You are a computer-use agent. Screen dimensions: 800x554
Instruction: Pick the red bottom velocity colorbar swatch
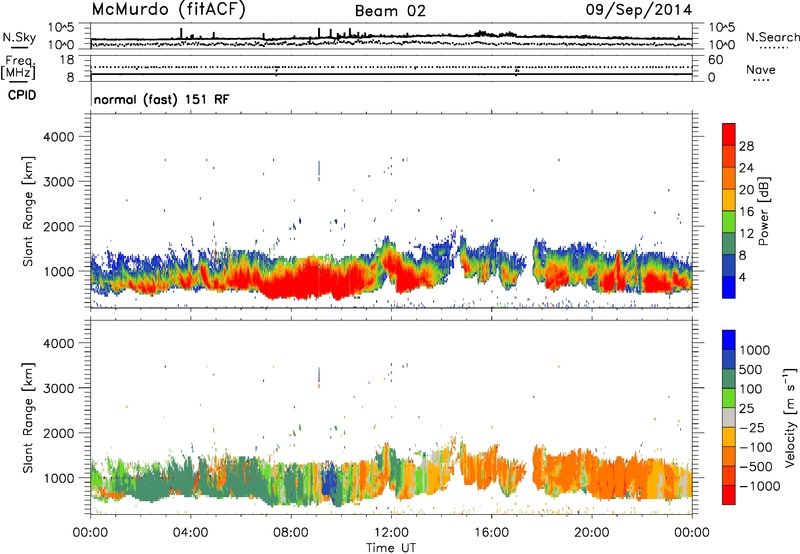(729, 495)
